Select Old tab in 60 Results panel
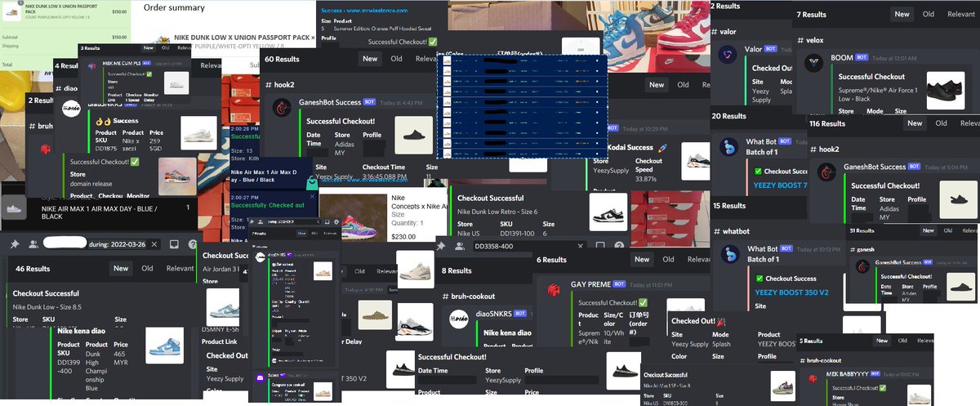This screenshot has width=980, height=406. pyautogui.click(x=396, y=59)
